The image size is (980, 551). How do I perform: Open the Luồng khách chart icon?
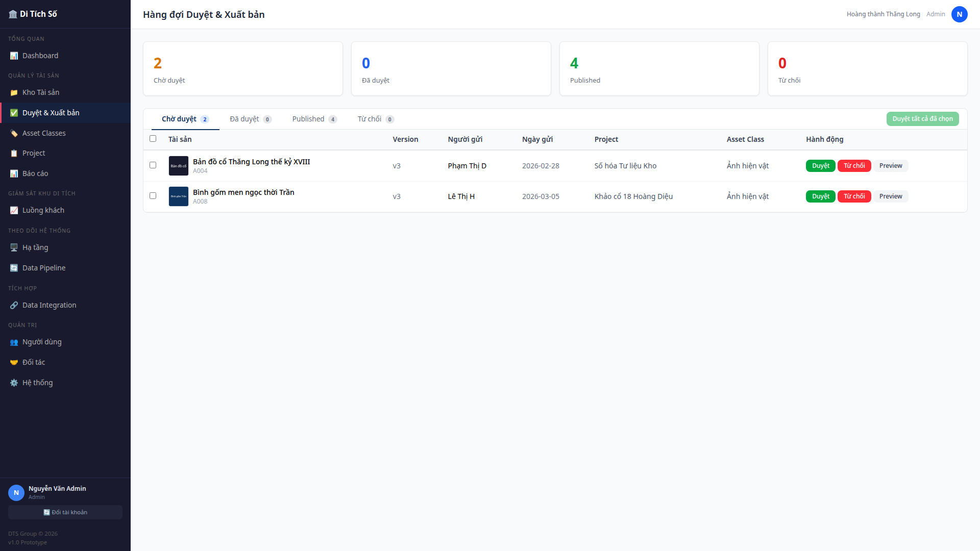tap(14, 210)
